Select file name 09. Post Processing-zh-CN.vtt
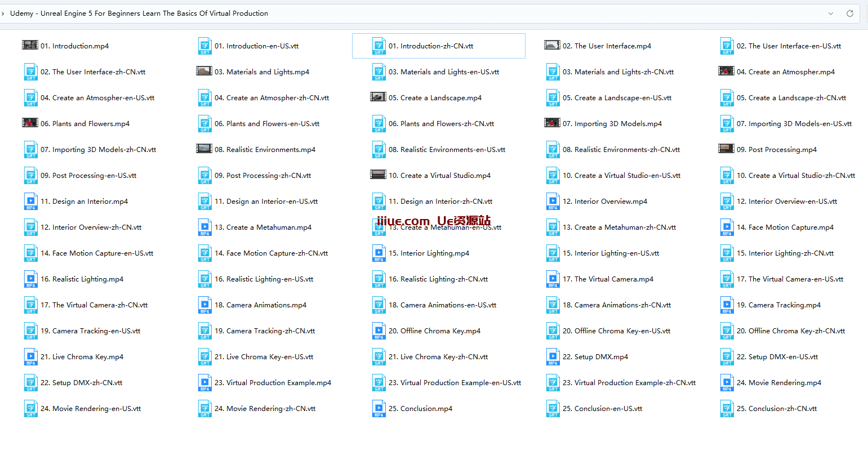This screenshot has width=868, height=451. [263, 176]
